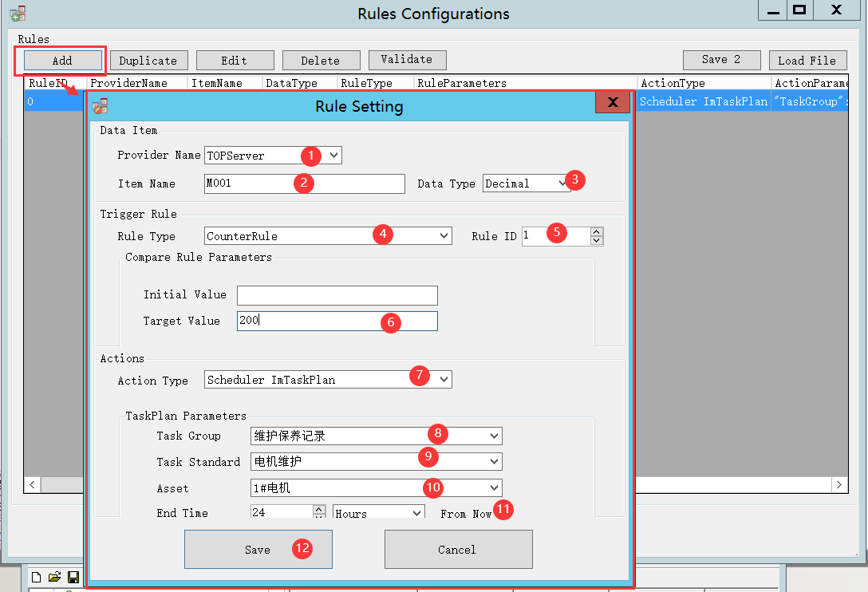Click the Rules Configurations window icon
The width and height of the screenshot is (868, 592).
18,14
